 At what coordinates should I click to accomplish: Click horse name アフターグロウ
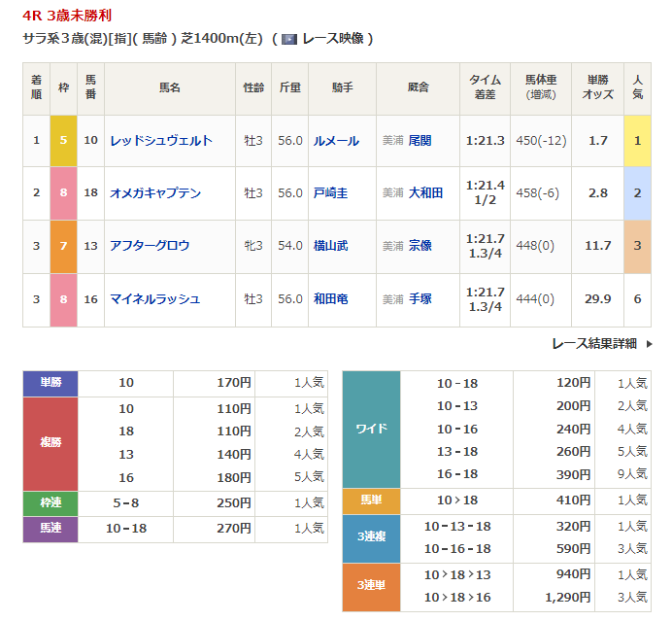(150, 246)
